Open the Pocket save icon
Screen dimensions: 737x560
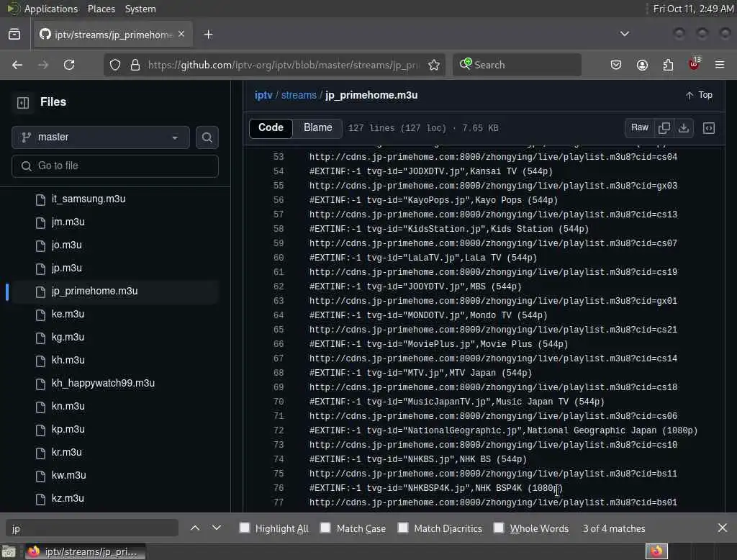point(616,65)
